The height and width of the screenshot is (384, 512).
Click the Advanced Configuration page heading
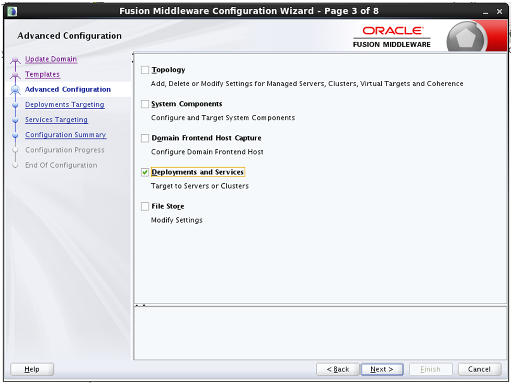(69, 36)
